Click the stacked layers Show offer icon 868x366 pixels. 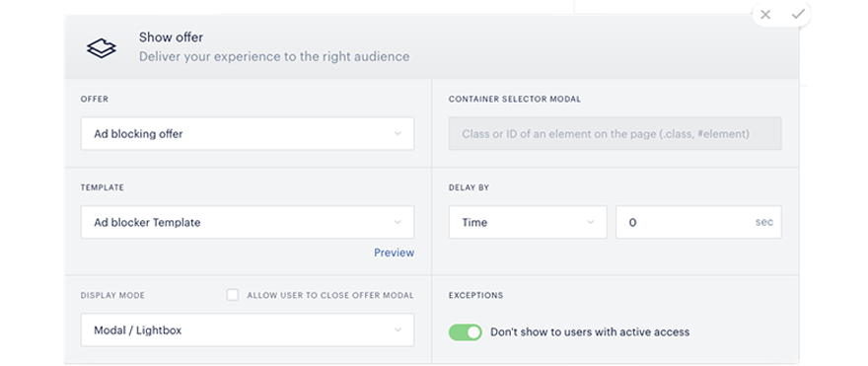(102, 48)
